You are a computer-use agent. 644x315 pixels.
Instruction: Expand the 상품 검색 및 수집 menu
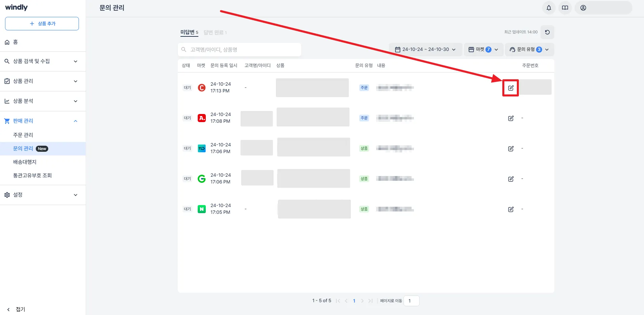[x=43, y=61]
